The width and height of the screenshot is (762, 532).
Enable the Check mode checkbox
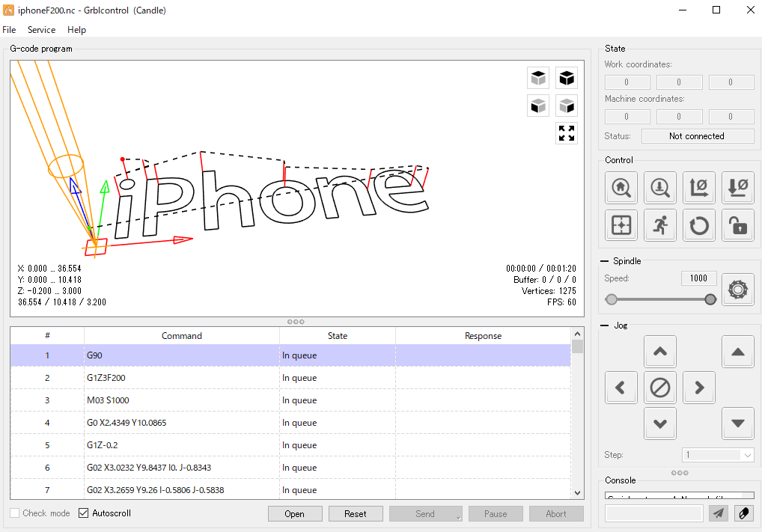tap(15, 513)
